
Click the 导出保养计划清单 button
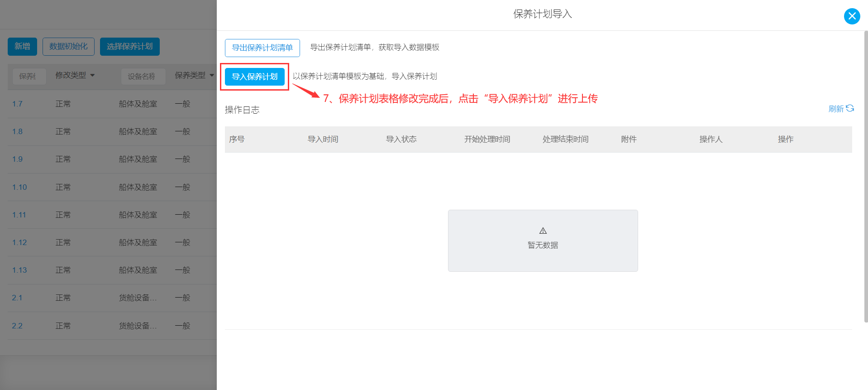(262, 48)
